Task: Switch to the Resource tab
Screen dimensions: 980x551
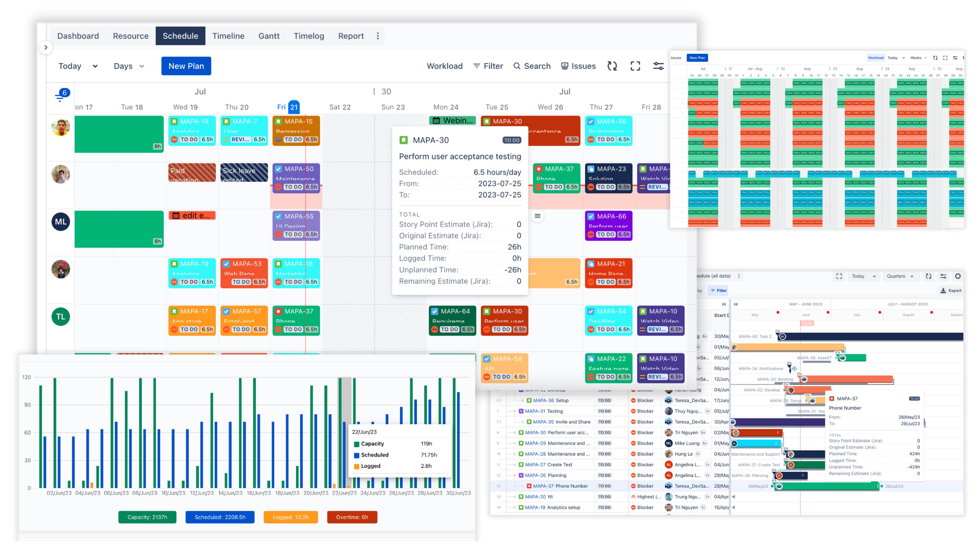Action: pyautogui.click(x=131, y=36)
